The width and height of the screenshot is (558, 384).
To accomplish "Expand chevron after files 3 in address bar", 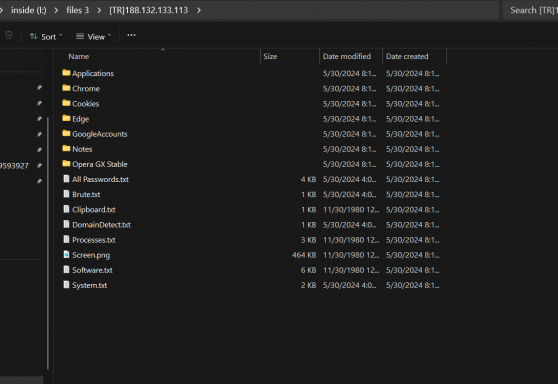I will [99, 10].
